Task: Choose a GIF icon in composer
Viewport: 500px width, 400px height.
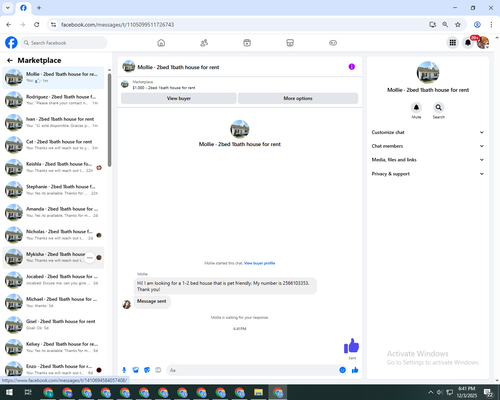Action: [x=158, y=370]
